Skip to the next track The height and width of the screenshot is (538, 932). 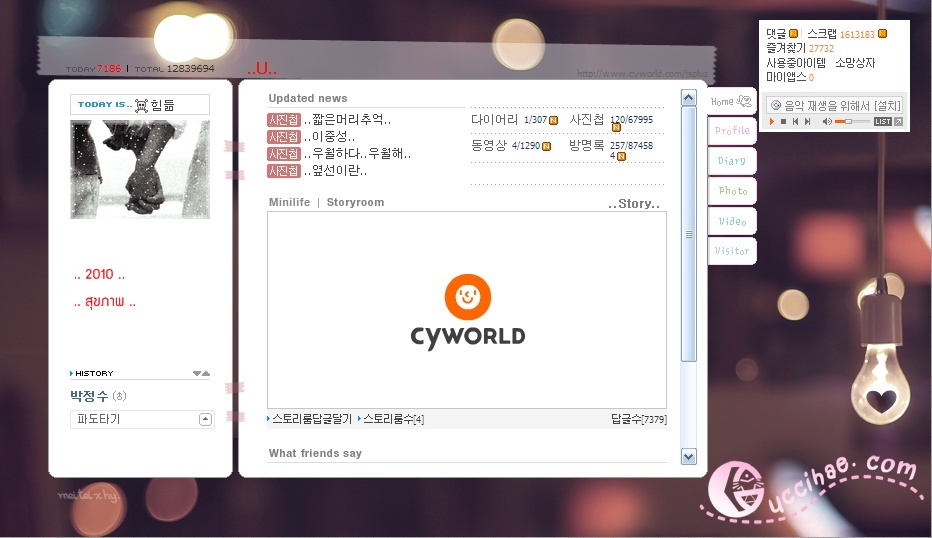[807, 121]
